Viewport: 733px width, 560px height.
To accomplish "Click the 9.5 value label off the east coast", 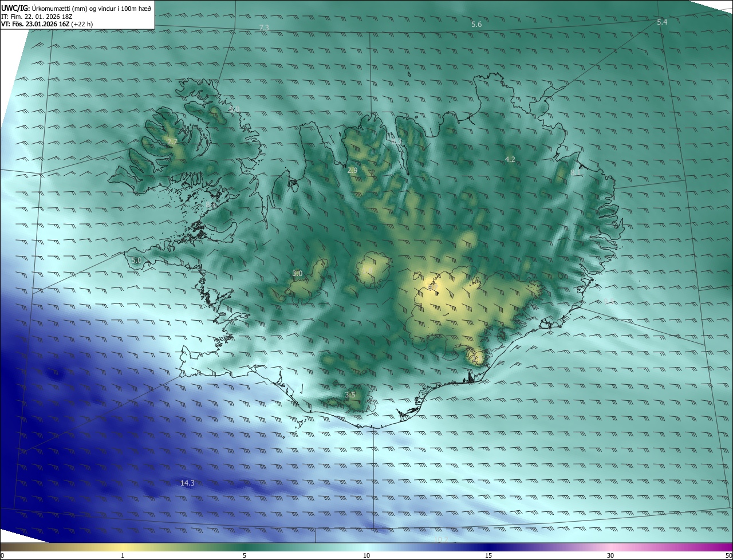I will (x=610, y=301).
